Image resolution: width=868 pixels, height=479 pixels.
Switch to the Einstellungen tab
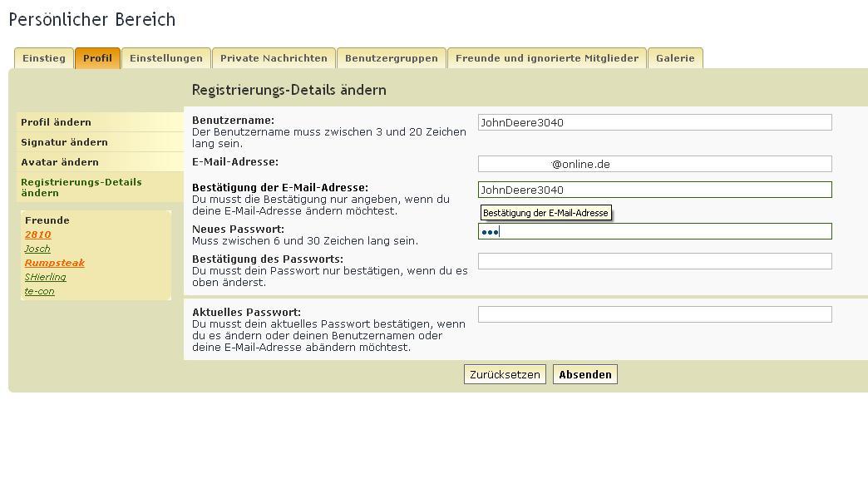coord(166,58)
